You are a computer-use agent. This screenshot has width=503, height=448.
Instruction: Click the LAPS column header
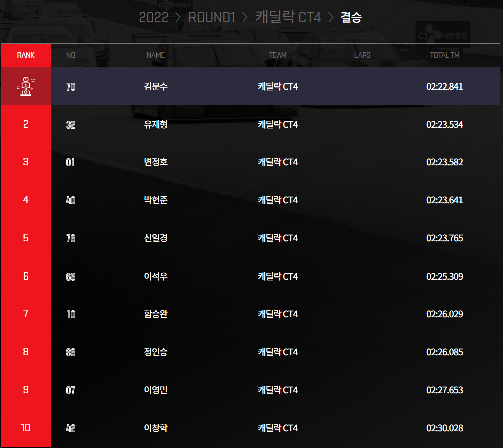coord(362,55)
